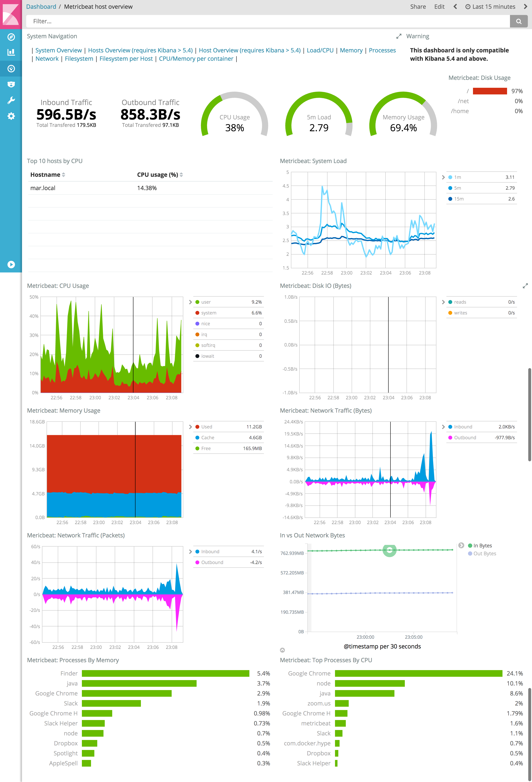Collapse the System Load legend chevron
This screenshot has height=782, width=532.
point(443,177)
